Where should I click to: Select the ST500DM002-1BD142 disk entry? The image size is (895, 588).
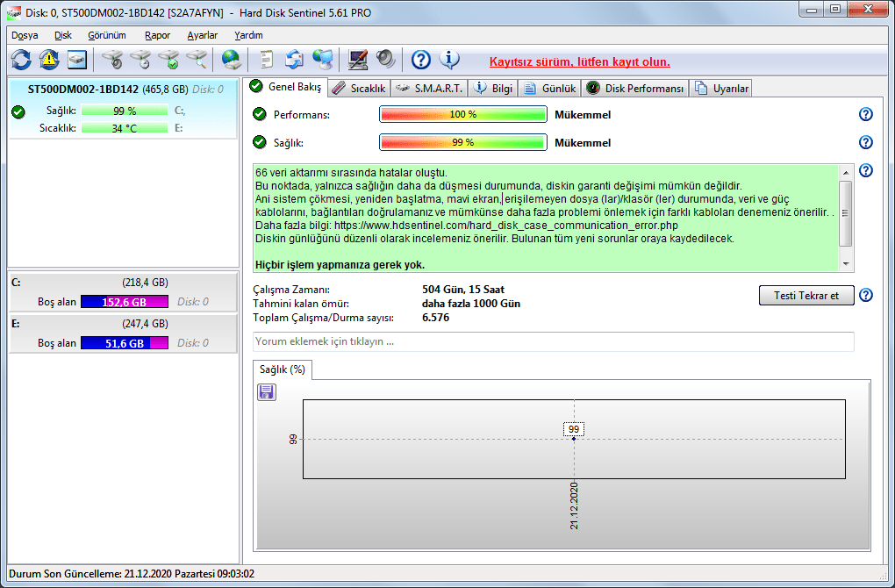click(x=123, y=109)
